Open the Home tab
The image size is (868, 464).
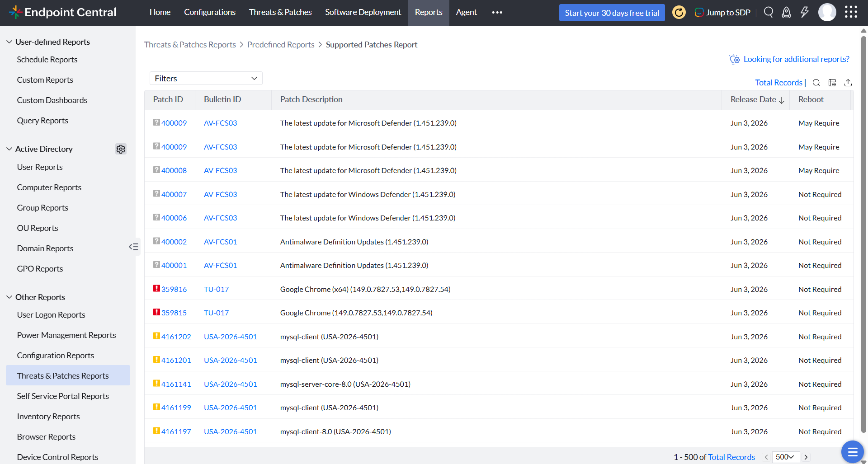(x=160, y=12)
